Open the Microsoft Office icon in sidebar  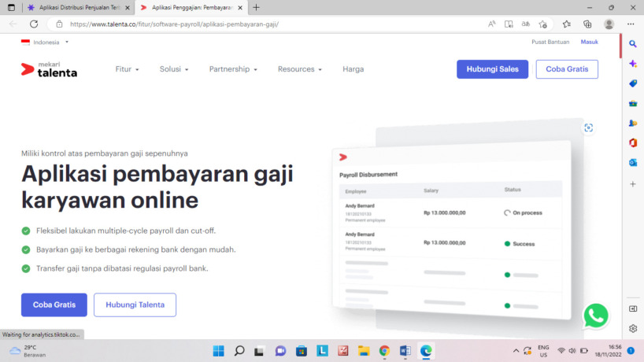(633, 142)
